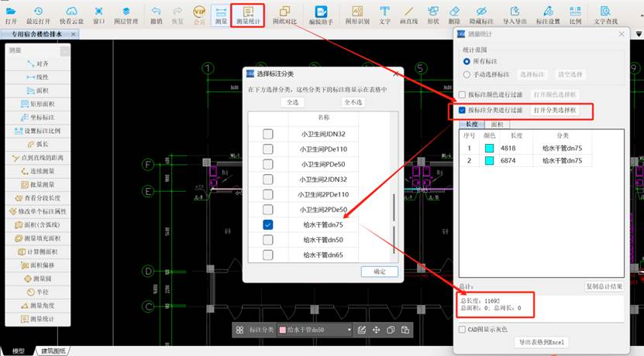644x356 pixels.
Task: Select 点到直线的距离 tool
Action: click(38, 158)
